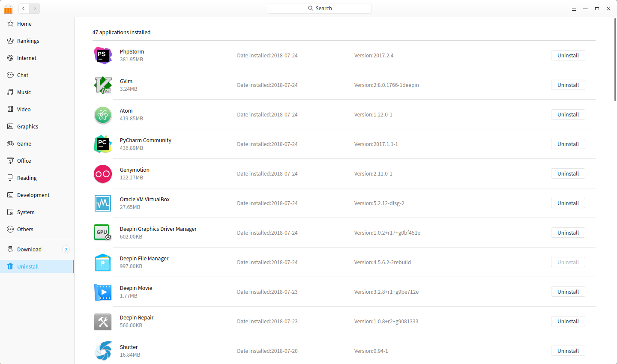Screen dimensions: 617x364
Task: Click the Atom size 419.85MB
Action: [x=132, y=119]
